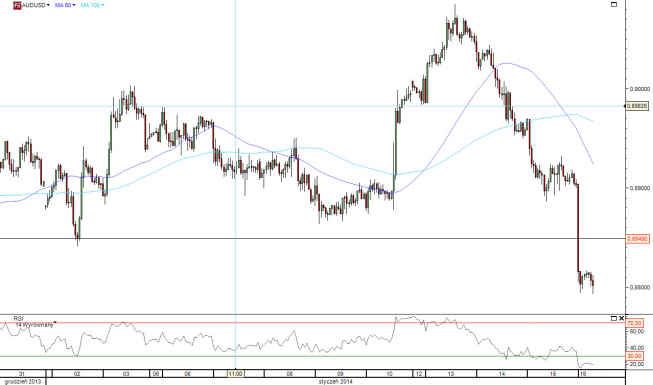
Task: Click the RSI 20,00 axis value
Action: point(636,364)
